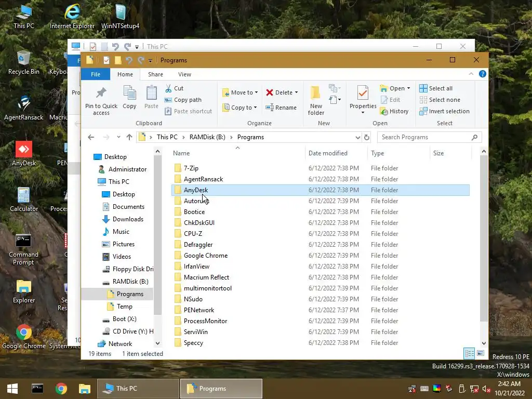Switch to the View tab
532x399 pixels.
pyautogui.click(x=184, y=74)
